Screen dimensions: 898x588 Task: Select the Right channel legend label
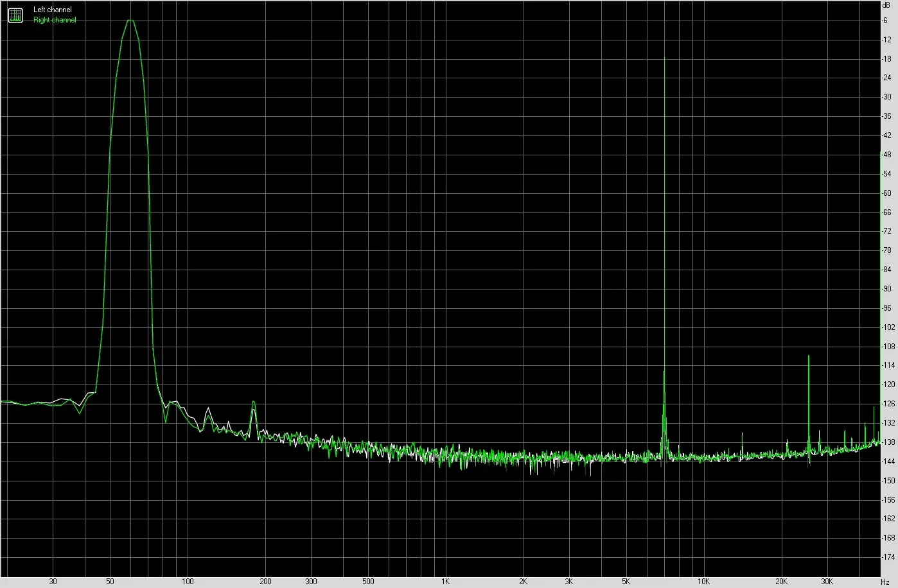click(55, 20)
